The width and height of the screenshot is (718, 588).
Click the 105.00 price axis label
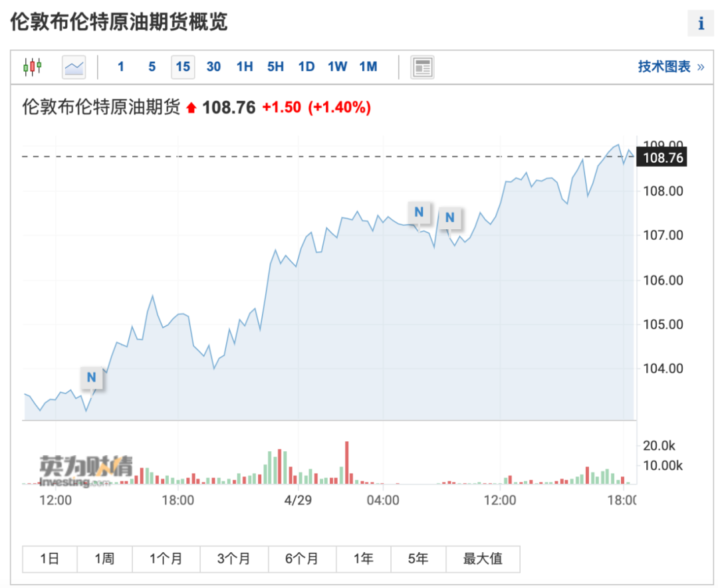coord(663,324)
